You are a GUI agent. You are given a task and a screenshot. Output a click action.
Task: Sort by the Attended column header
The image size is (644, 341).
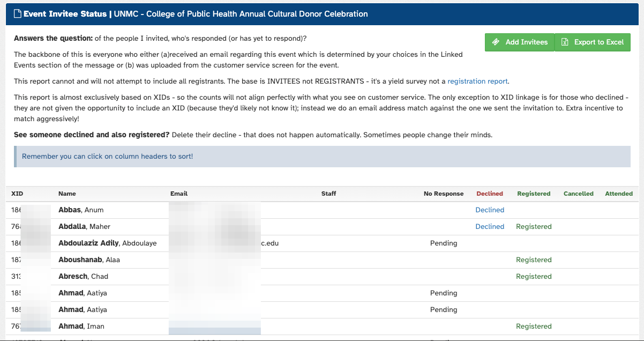click(619, 194)
